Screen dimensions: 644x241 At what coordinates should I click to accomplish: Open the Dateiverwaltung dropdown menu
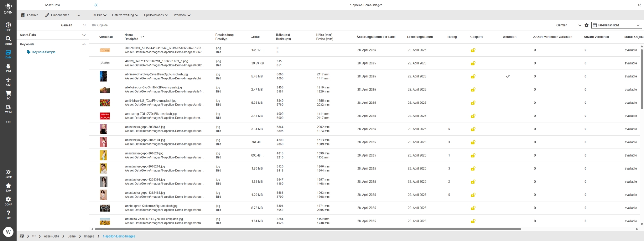pos(125,15)
